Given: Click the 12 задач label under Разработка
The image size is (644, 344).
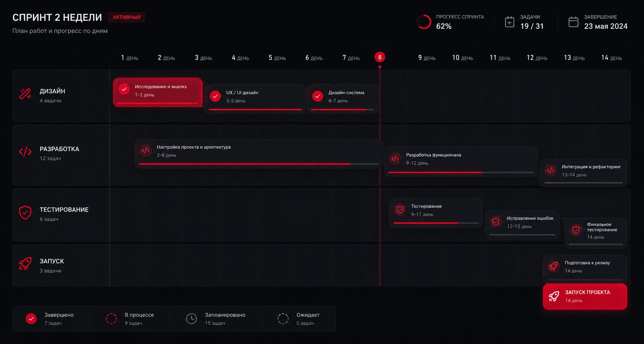Looking at the screenshot, I should click(50, 158).
